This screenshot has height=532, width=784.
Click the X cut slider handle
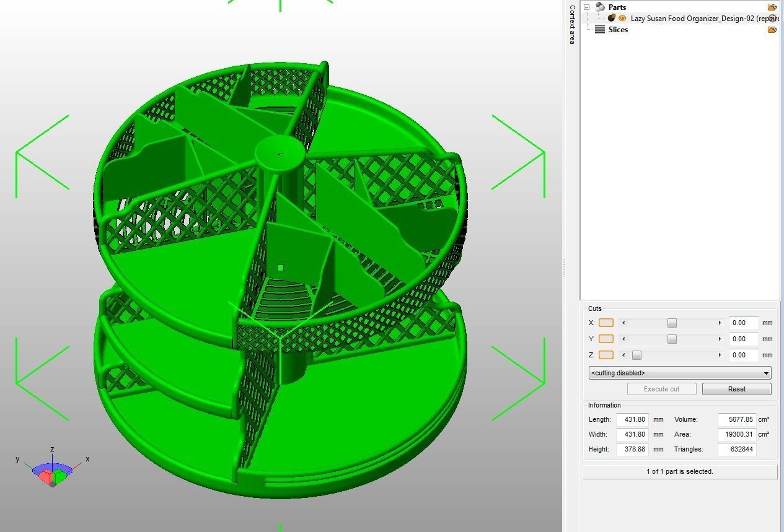pos(672,323)
